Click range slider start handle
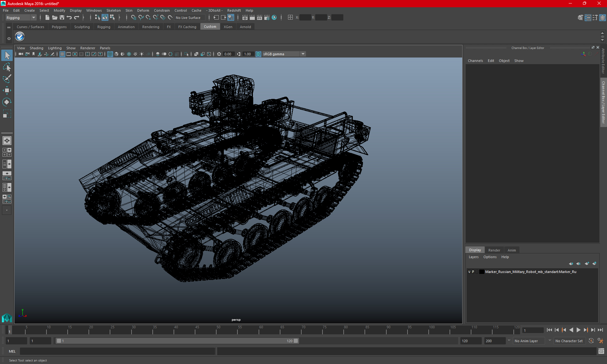607x364 pixels. click(x=59, y=341)
